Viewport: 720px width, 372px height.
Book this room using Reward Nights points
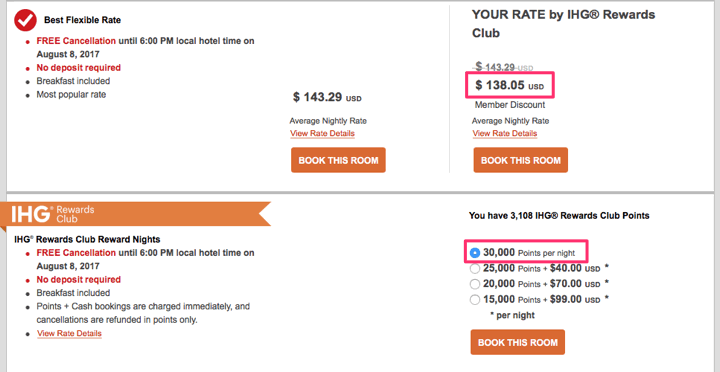pos(518,342)
